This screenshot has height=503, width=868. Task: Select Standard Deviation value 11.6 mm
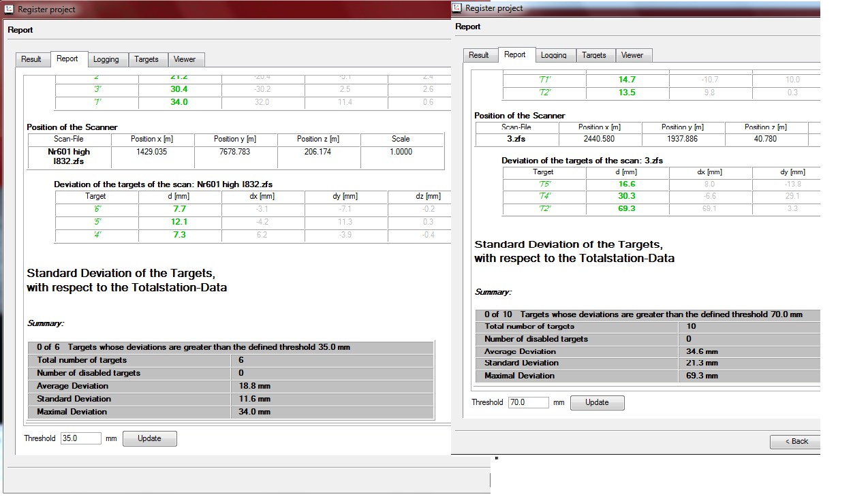coord(254,399)
